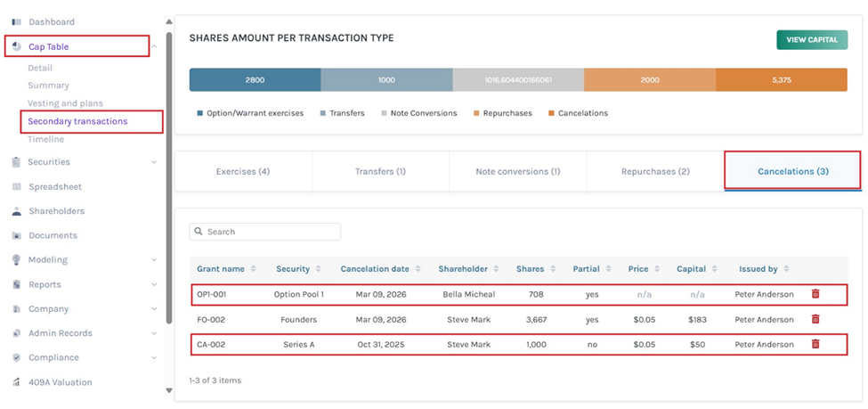Expand the Reports menu chevron

click(x=154, y=285)
